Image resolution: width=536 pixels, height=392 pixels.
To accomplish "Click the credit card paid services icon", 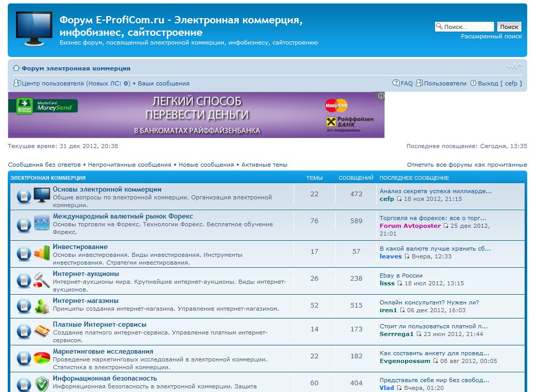I will pyautogui.click(x=42, y=330).
